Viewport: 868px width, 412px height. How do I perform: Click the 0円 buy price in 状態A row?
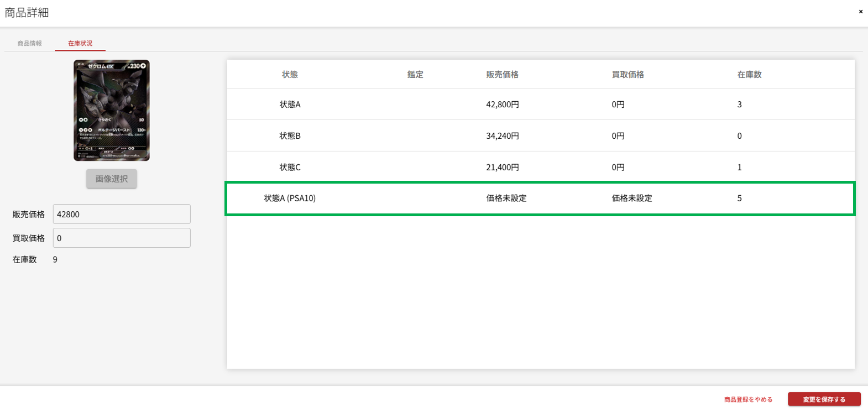(x=618, y=104)
